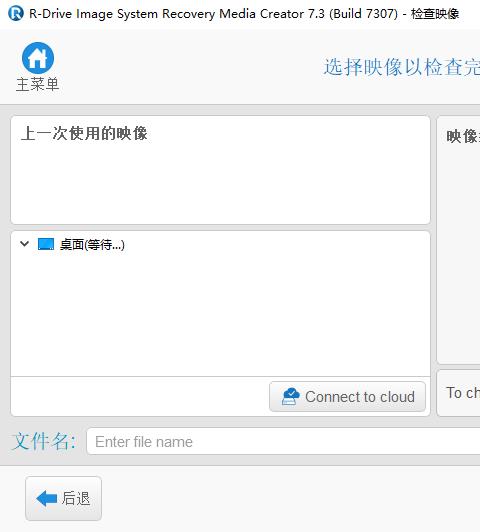Go back with the 后退 button
This screenshot has height=532, width=480.
(x=63, y=498)
